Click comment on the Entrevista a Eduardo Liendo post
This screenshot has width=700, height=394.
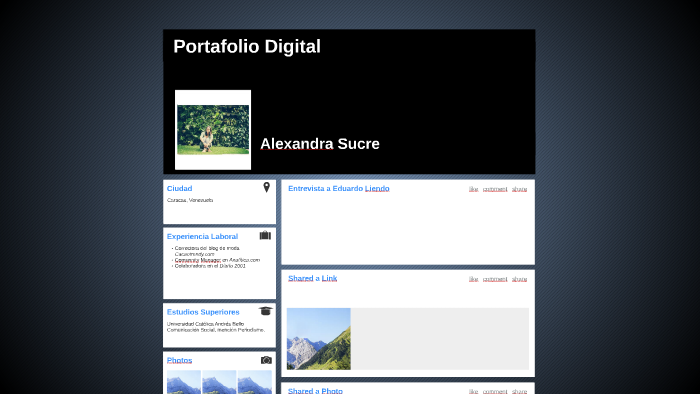tap(495, 189)
